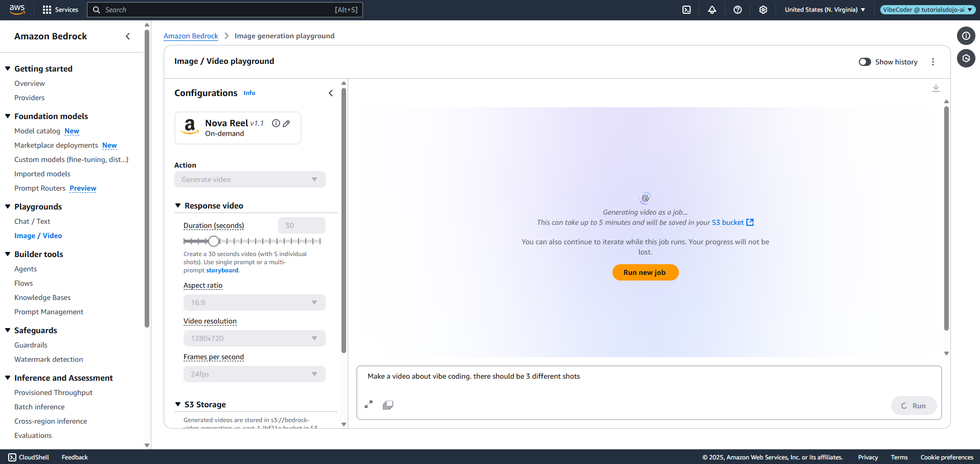The image size is (980, 464).
Task: Collapse the S3 Storage section
Action: [x=178, y=404]
